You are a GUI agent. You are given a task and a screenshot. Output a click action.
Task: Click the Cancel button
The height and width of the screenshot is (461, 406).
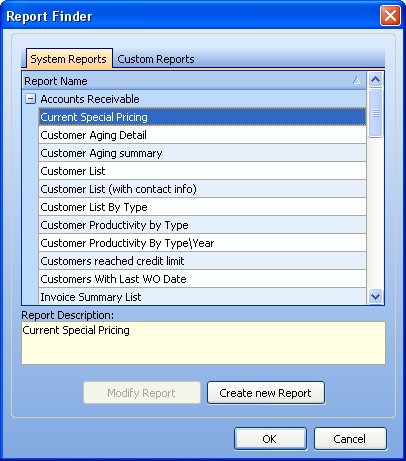(x=350, y=439)
